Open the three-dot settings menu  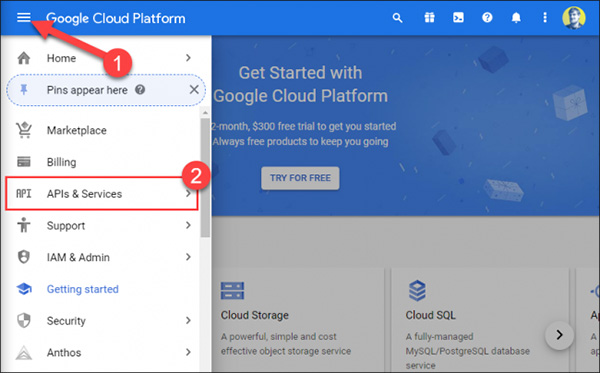point(545,18)
